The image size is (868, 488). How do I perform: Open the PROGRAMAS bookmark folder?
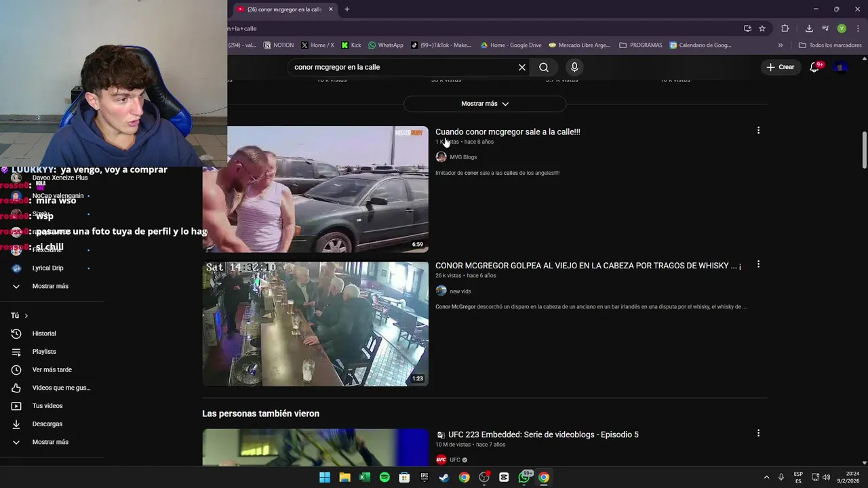640,45
